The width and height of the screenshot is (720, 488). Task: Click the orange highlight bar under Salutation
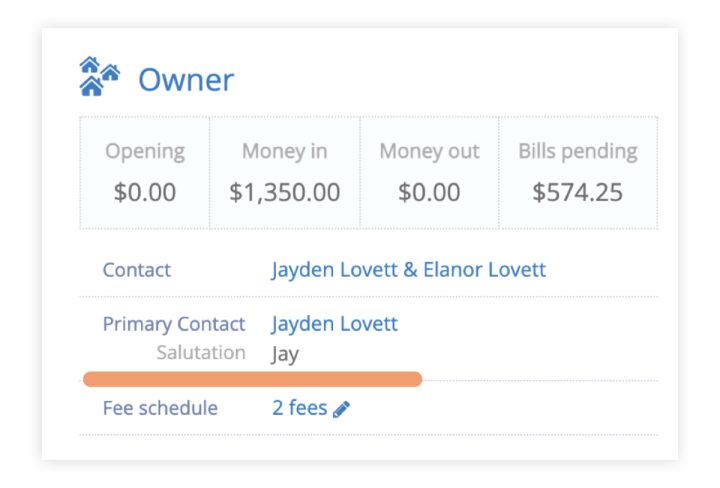click(x=253, y=379)
